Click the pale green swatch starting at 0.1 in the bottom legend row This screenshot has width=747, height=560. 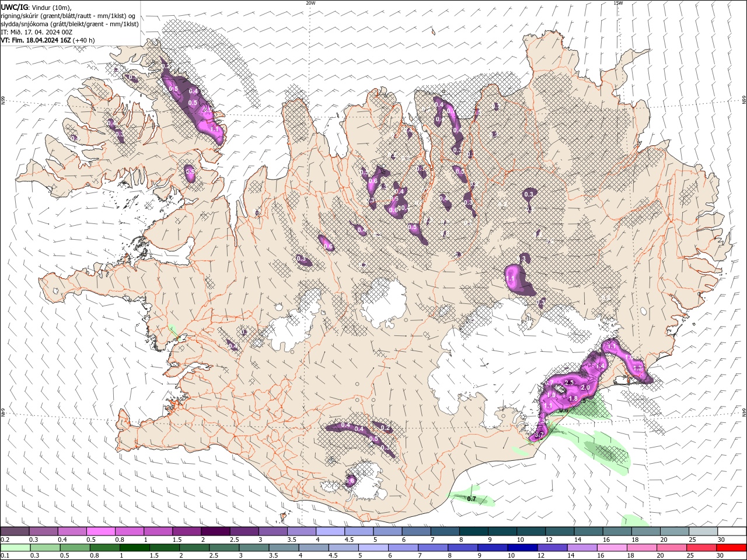click(x=15, y=548)
